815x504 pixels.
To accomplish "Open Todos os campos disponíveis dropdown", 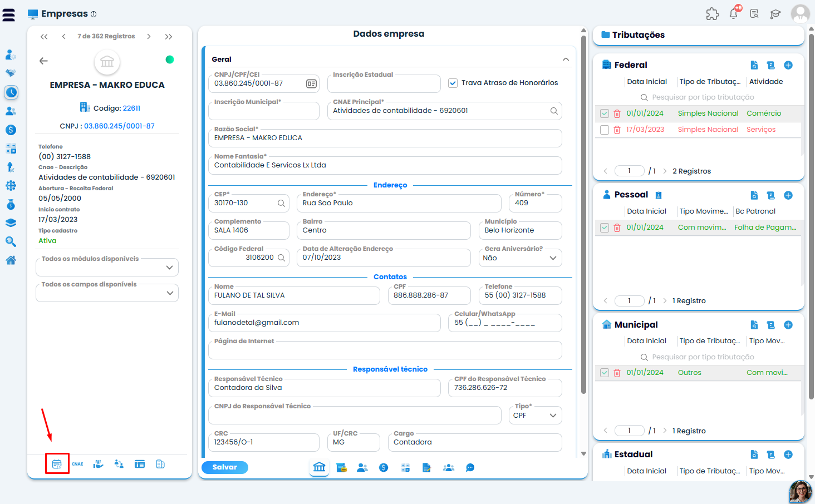I will click(107, 293).
